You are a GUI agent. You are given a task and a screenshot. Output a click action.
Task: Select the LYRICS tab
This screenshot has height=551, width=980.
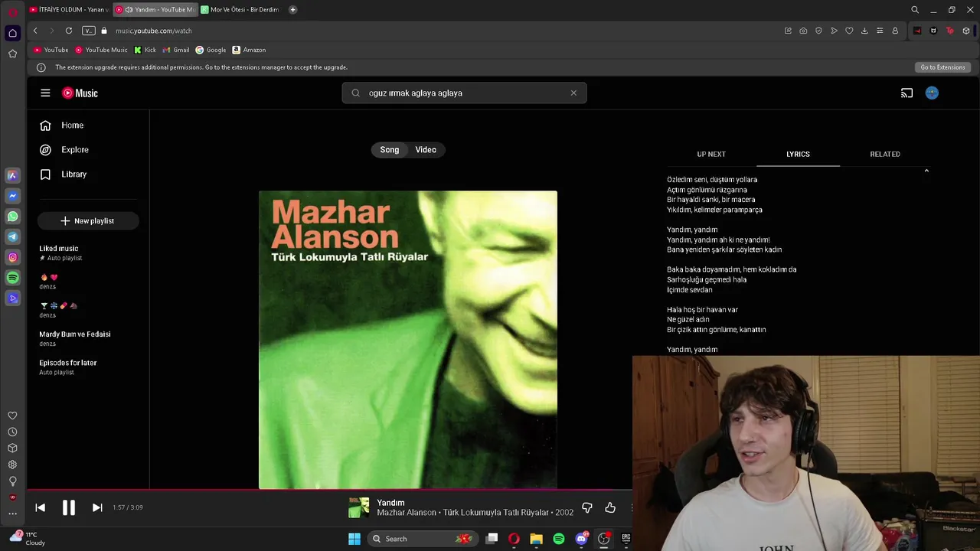point(798,154)
